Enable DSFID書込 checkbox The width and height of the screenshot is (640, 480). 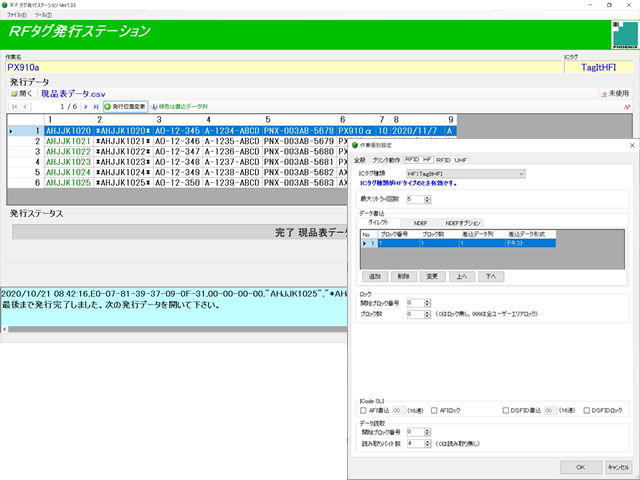pos(505,410)
